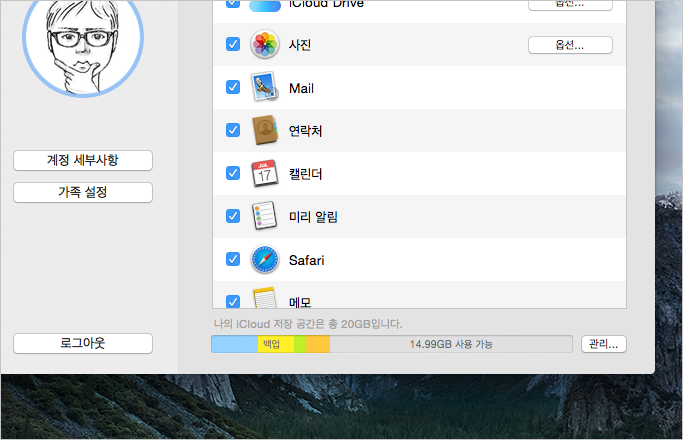Viewport: 683px width, 440px height.
Task: Select the 연락처 label
Action: point(305,131)
